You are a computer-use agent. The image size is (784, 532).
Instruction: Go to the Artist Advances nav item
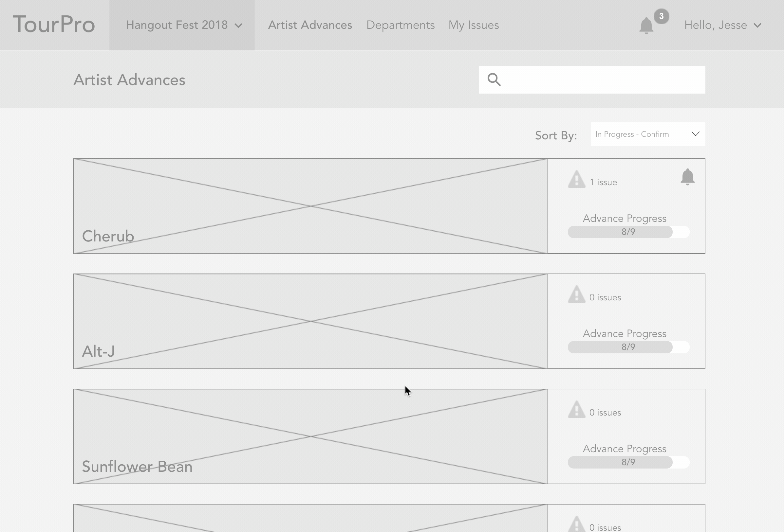pos(310,25)
